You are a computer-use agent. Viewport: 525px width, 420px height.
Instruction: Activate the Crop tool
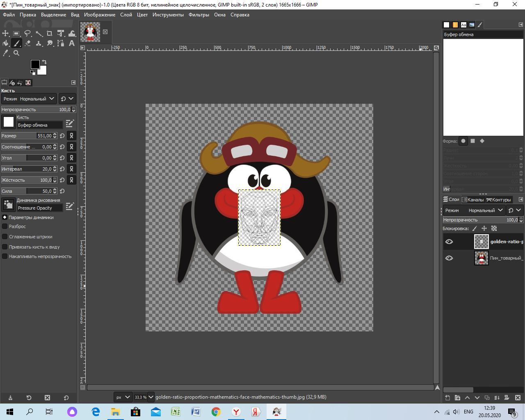click(50, 33)
